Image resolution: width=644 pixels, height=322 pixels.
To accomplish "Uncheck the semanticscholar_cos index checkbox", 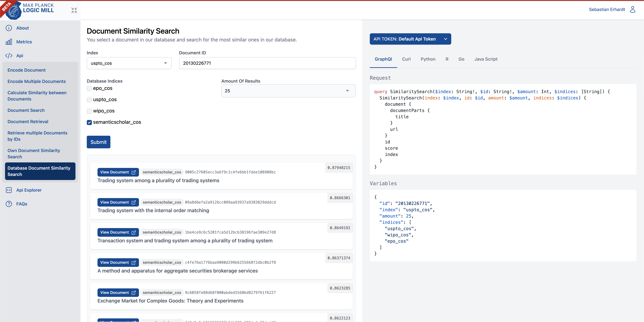I will pyautogui.click(x=89, y=122).
